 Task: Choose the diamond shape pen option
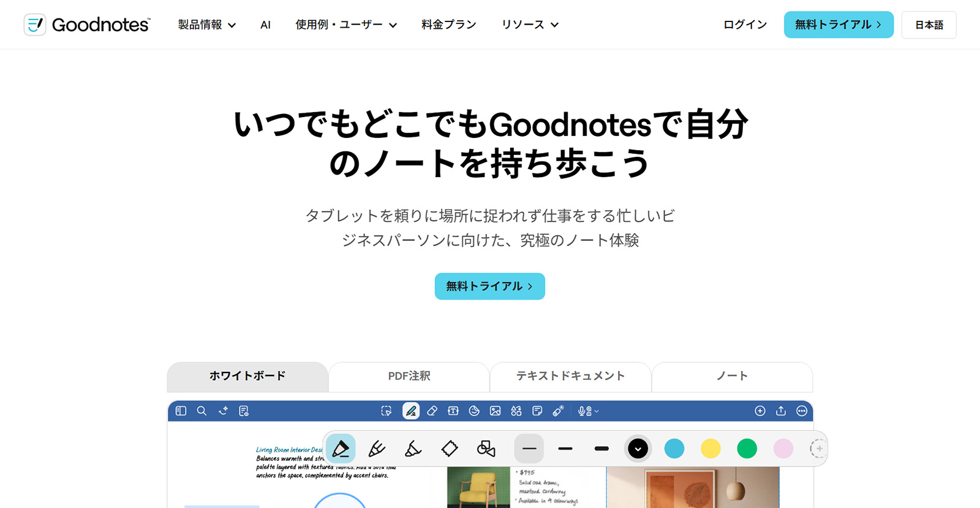pyautogui.click(x=450, y=449)
